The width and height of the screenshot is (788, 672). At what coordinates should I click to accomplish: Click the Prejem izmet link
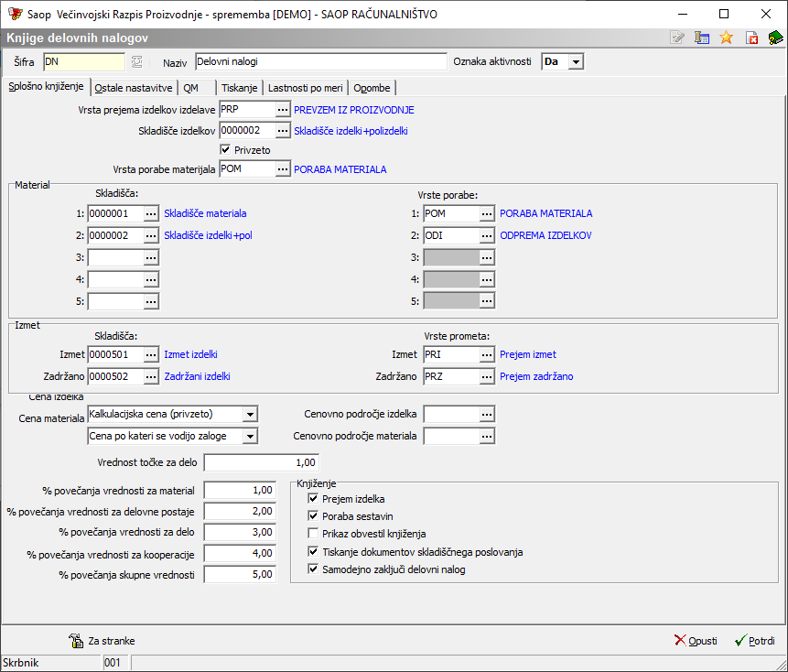point(528,355)
